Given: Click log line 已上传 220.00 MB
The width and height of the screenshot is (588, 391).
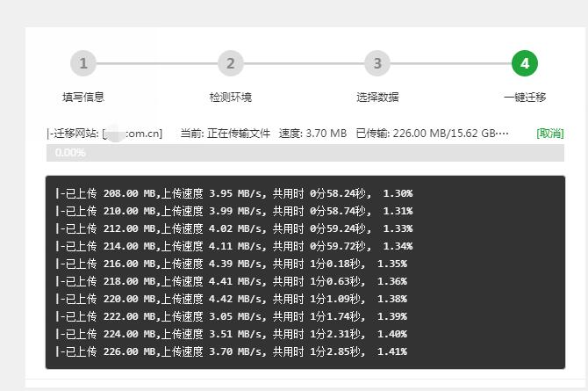Looking at the screenshot, I should [231, 299].
